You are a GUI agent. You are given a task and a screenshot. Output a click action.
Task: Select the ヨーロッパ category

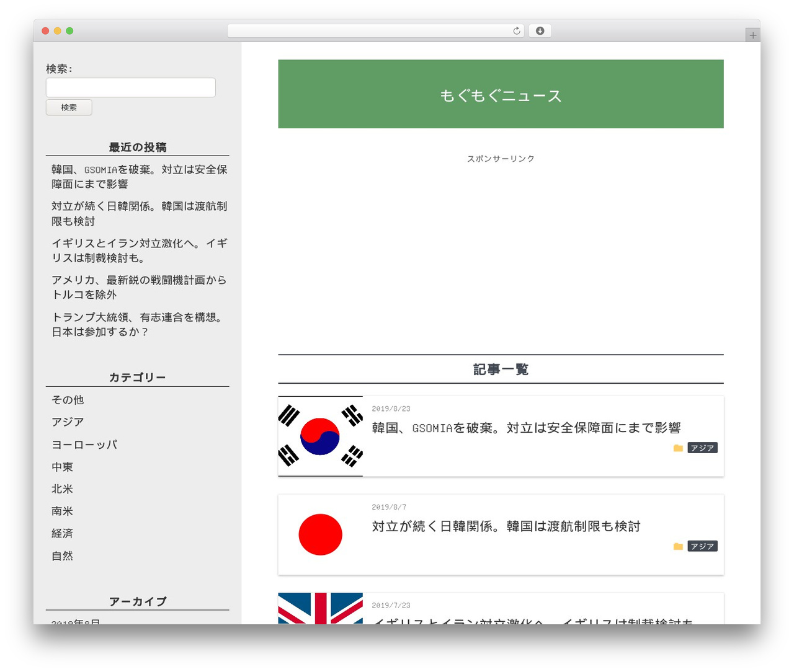point(84,444)
